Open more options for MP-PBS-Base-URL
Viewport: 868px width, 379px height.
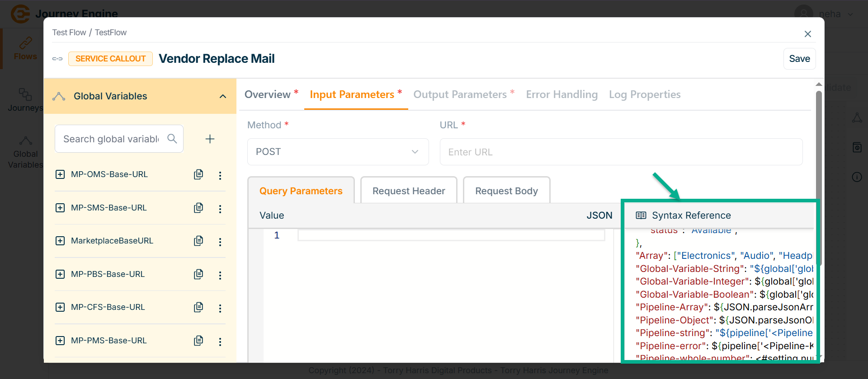[x=220, y=275]
